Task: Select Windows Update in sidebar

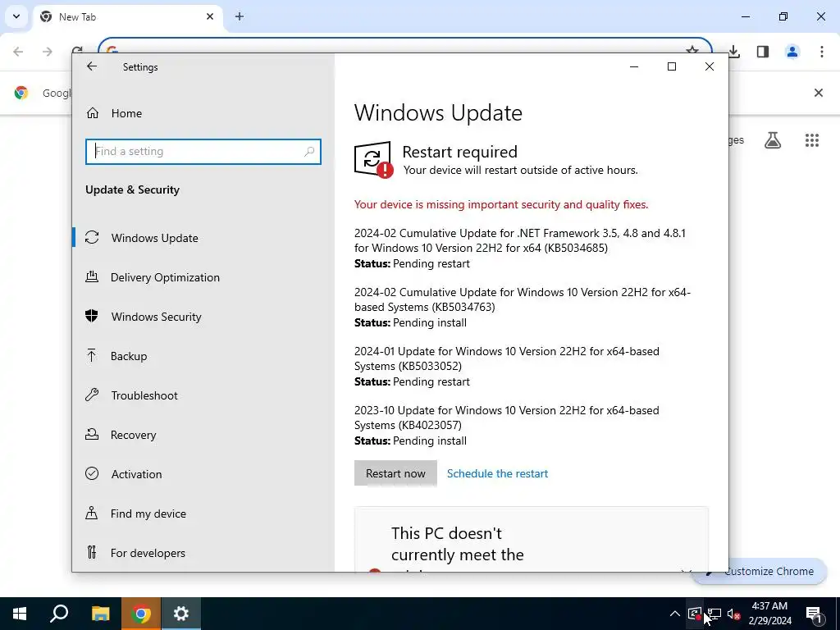Action: [203, 238]
